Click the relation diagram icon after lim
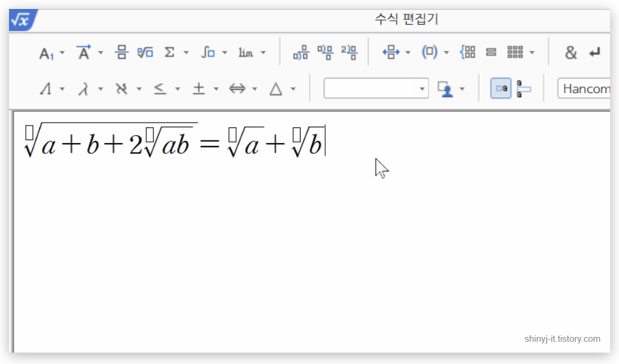This screenshot has height=364, width=619. (301, 52)
